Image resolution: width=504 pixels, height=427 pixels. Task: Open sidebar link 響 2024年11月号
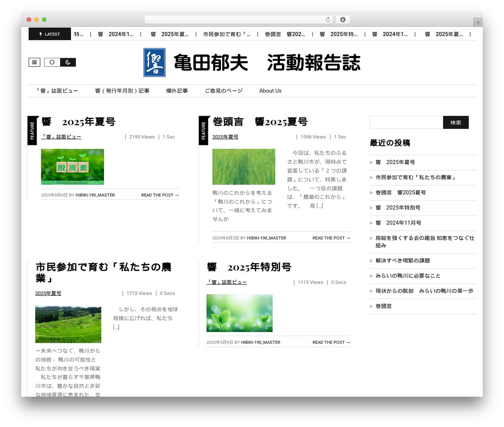pyautogui.click(x=398, y=223)
